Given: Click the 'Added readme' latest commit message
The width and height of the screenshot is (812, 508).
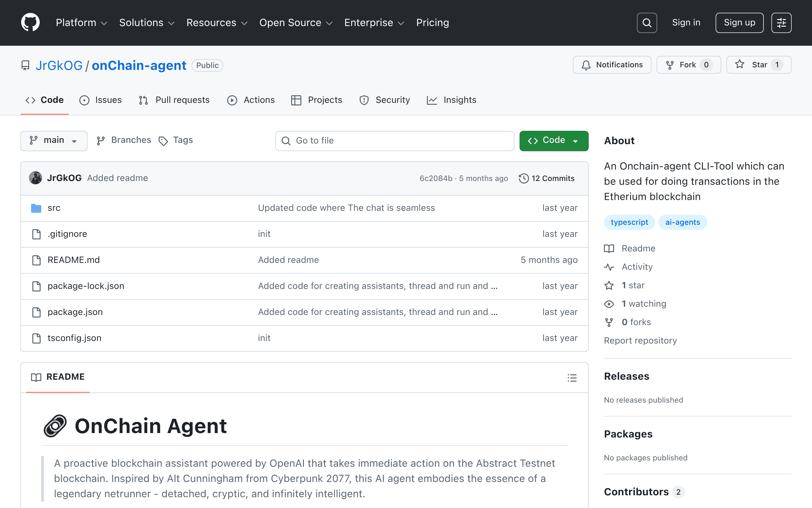Looking at the screenshot, I should 117,178.
